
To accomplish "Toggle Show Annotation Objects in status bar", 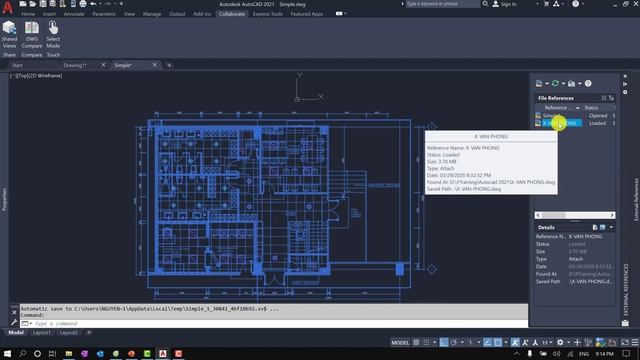I will coord(516,342).
